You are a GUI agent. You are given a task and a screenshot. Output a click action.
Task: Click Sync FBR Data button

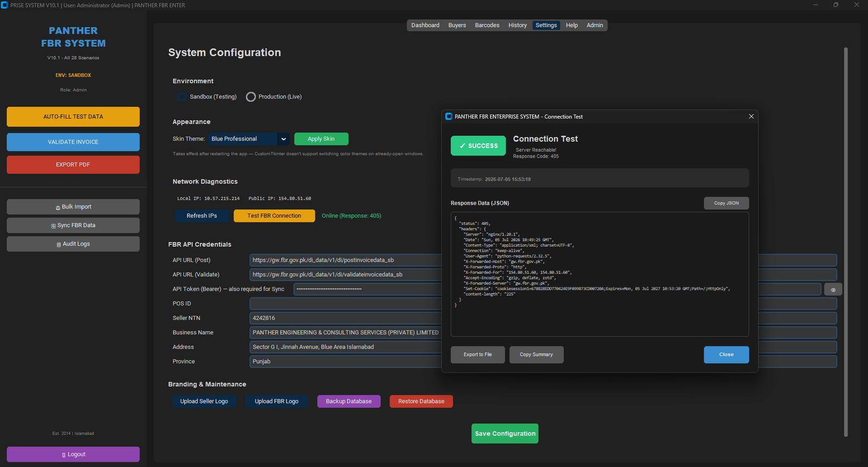coord(73,225)
